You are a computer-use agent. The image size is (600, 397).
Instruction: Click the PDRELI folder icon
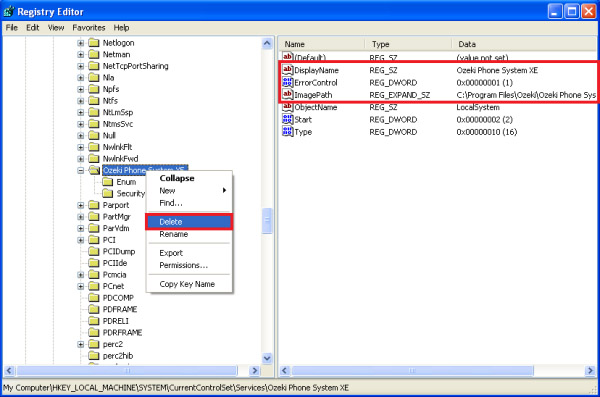[94, 321]
